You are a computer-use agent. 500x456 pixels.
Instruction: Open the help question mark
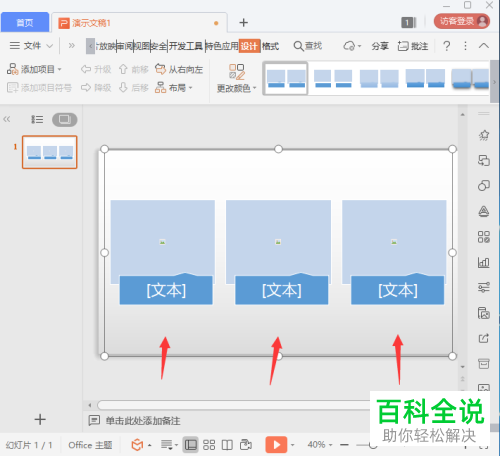[x=447, y=46]
